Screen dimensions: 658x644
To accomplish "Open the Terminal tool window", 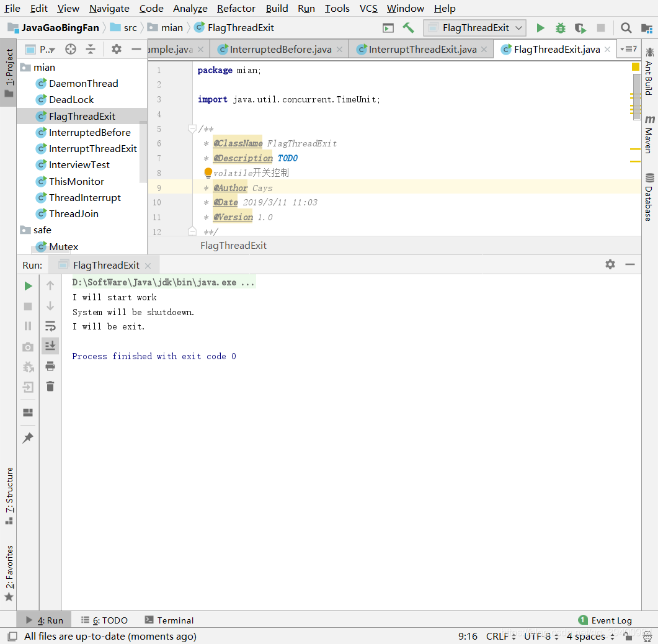I will point(169,620).
